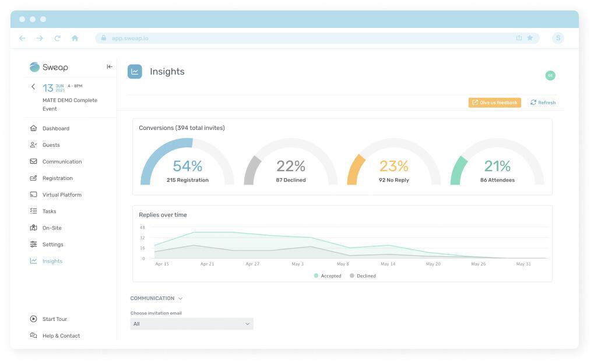Toggle the Accepted series in chart legend
594x364 pixels.
tap(328, 276)
